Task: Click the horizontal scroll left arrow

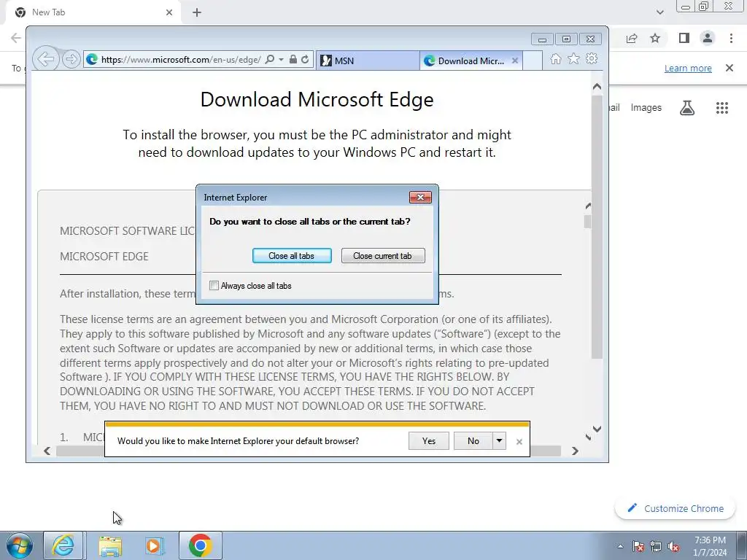Action: tap(47, 451)
